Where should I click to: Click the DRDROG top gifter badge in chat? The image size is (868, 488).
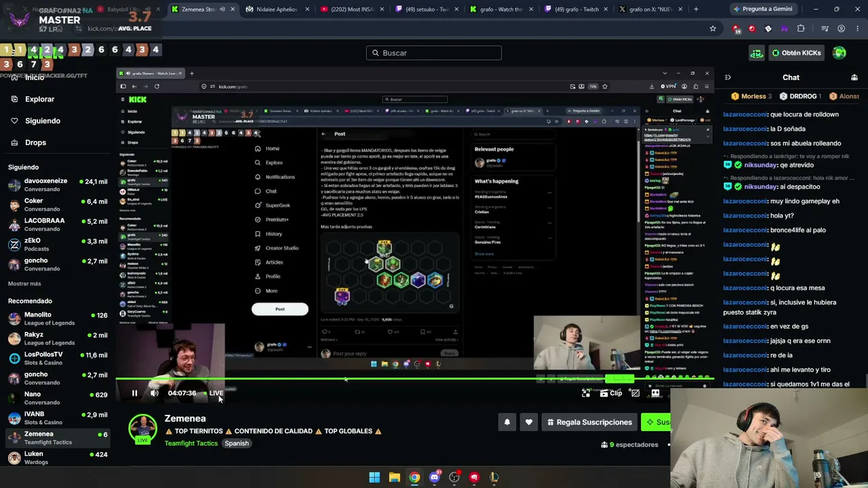(799, 96)
